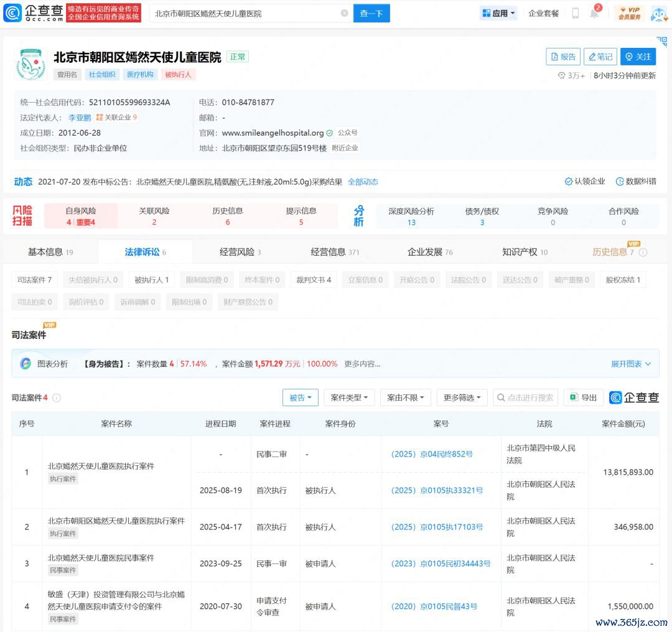Open case (2025)京0105执33321号
Viewport: 672px width, 632px height.
pos(437,490)
